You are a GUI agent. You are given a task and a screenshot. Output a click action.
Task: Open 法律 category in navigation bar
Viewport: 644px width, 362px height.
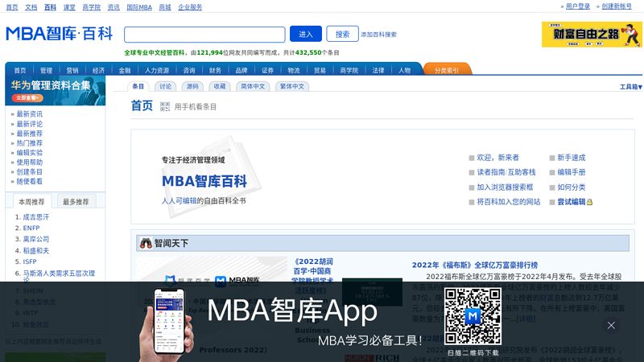point(378,71)
